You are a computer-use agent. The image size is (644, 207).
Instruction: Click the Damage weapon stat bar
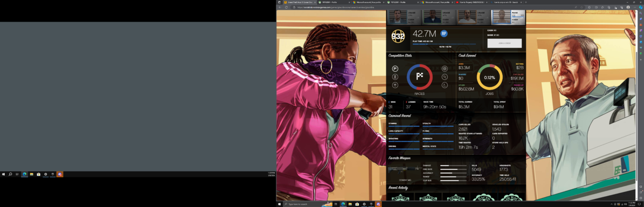453,165
